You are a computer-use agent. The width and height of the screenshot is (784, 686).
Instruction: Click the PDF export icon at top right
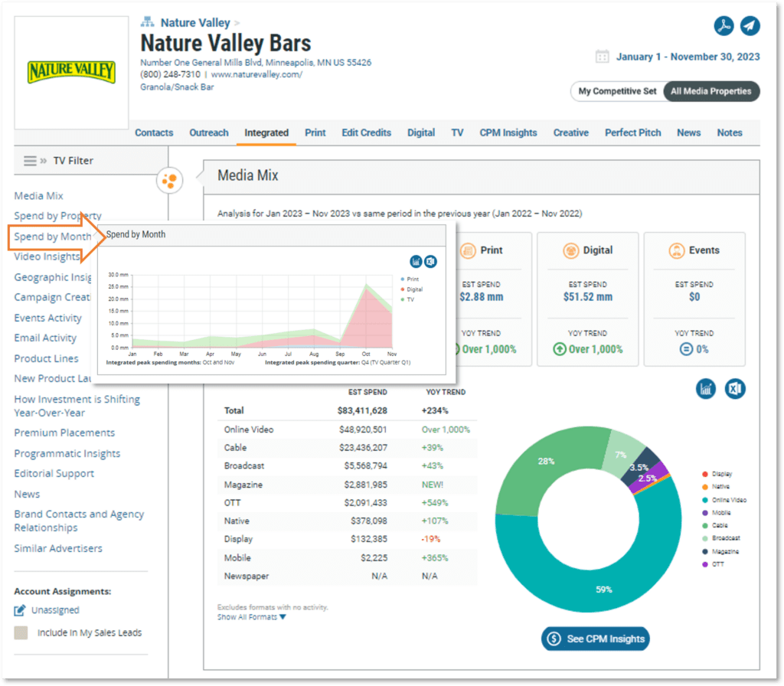click(x=724, y=25)
